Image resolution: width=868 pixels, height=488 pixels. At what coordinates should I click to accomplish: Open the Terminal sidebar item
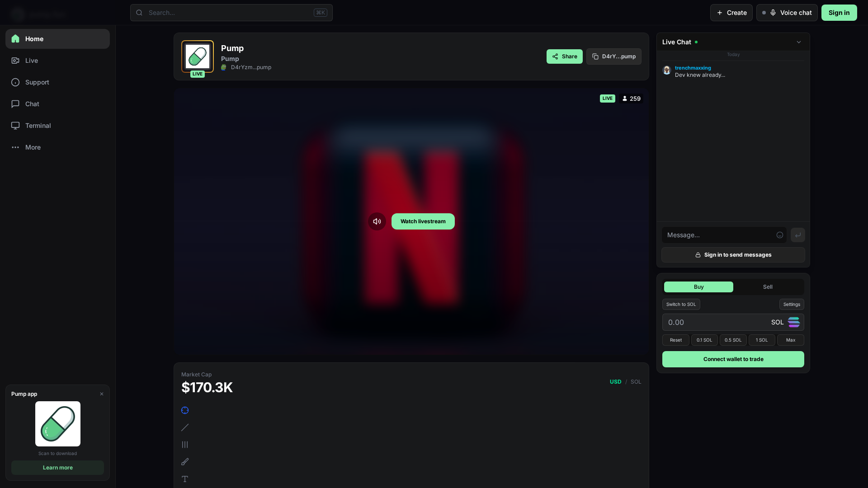[x=57, y=126]
